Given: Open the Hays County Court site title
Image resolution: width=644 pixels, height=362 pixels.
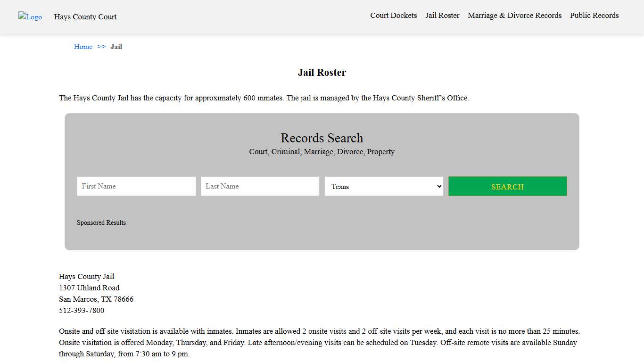Looking at the screenshot, I should coord(85,17).
